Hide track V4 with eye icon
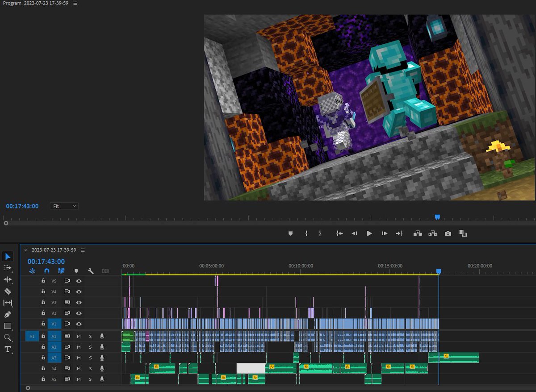This screenshot has width=536, height=392. (x=79, y=292)
